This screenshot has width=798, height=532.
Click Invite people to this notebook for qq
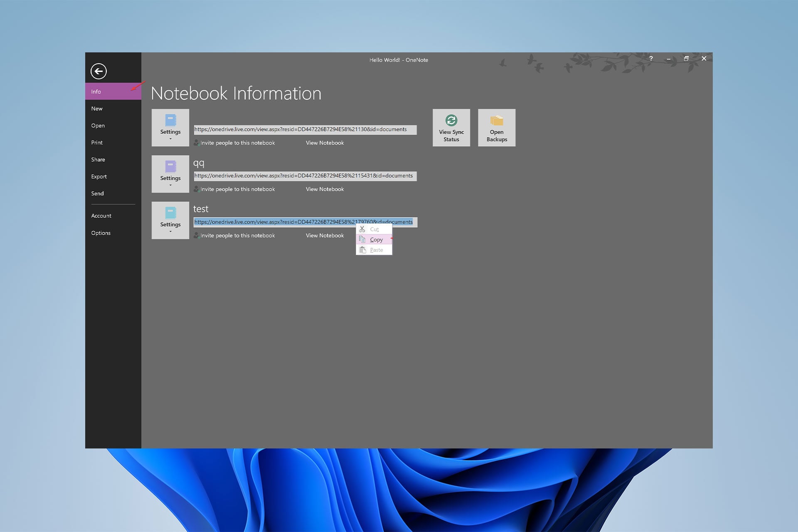tap(237, 189)
